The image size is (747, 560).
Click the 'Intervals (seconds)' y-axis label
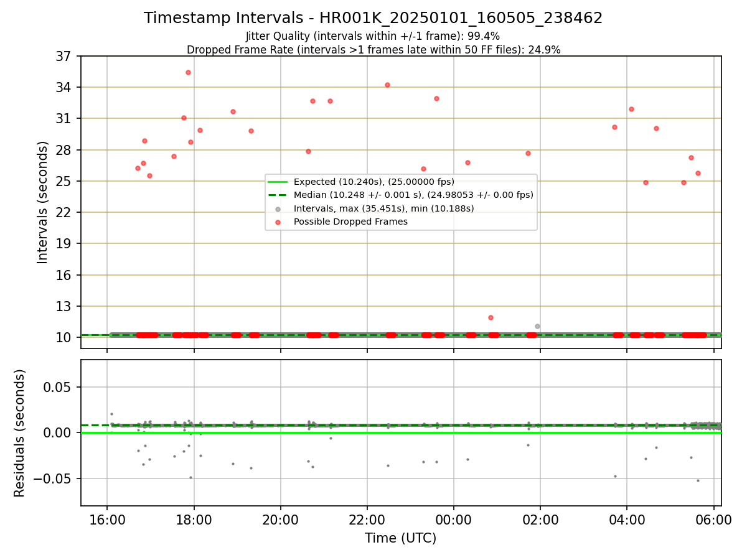click(43, 202)
